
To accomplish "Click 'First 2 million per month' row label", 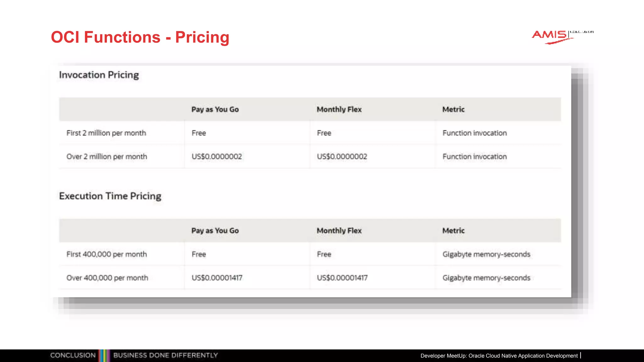I will click(106, 133).
